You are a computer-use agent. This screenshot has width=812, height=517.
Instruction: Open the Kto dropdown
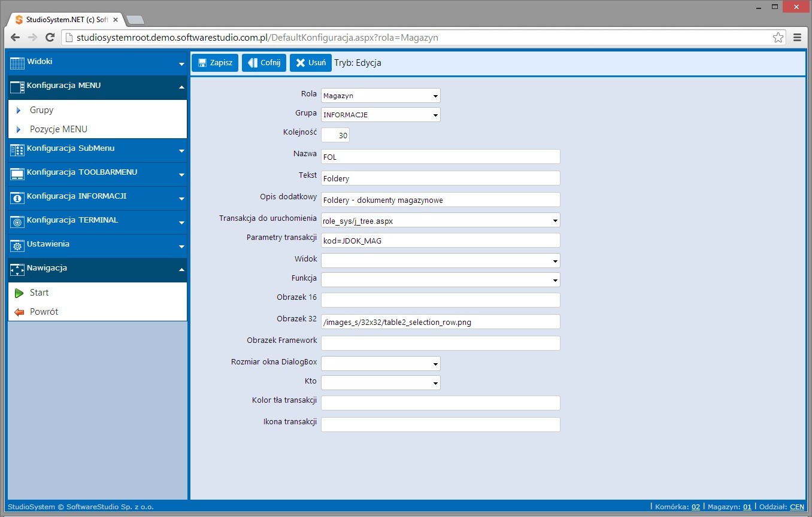click(x=381, y=382)
